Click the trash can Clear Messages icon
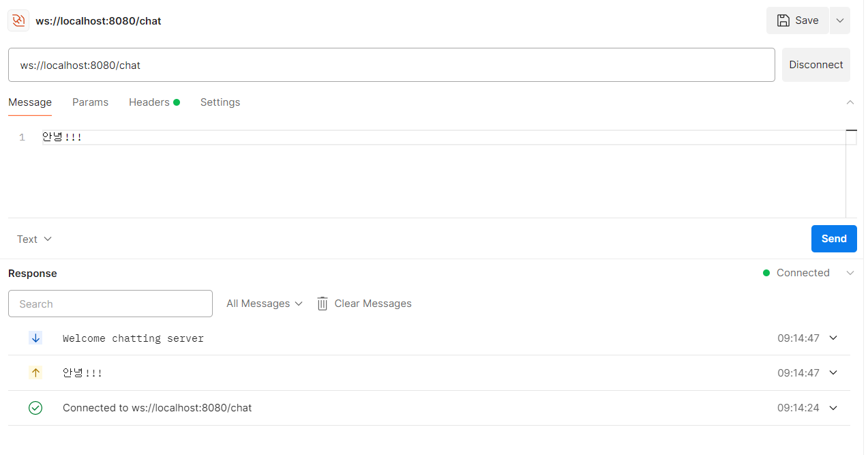Image resolution: width=868 pixels, height=455 pixels. coord(323,304)
